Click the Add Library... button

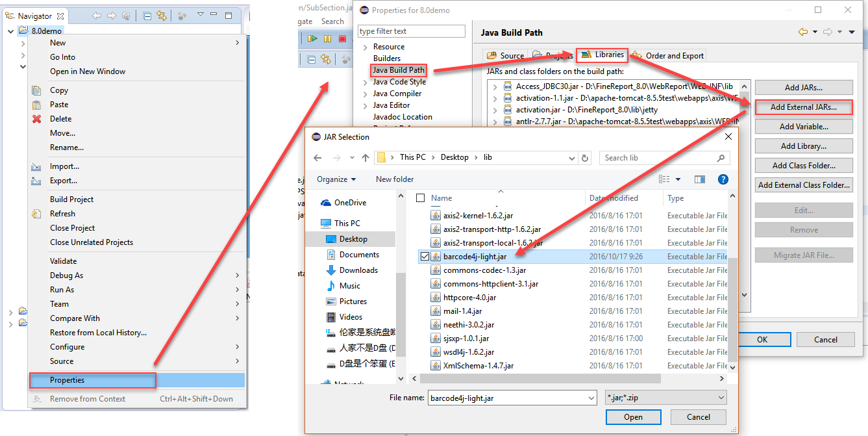coord(804,146)
